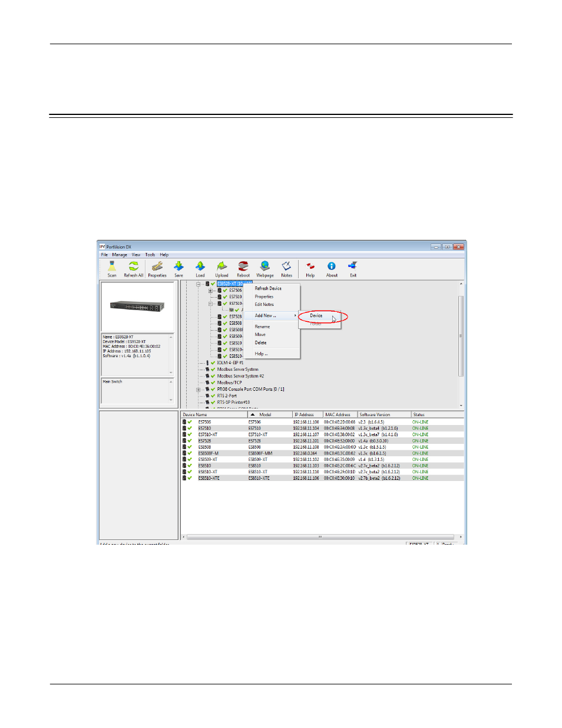
Task: Open the File menu
Action: 104,255
